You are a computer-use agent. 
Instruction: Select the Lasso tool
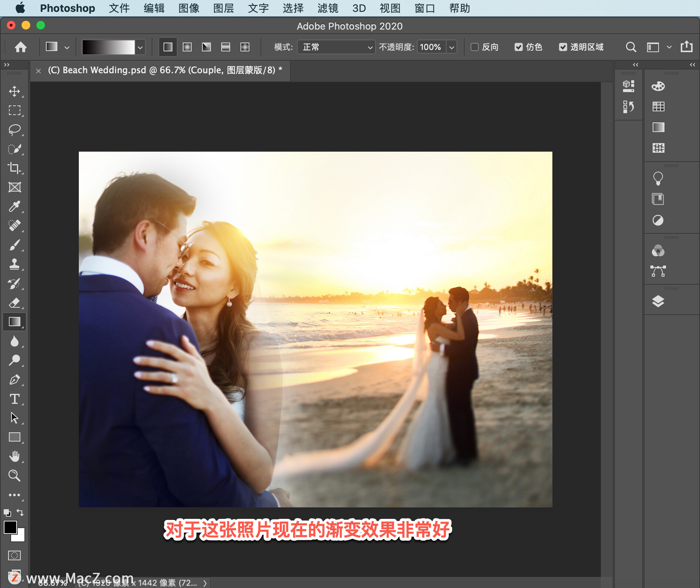coord(14,130)
